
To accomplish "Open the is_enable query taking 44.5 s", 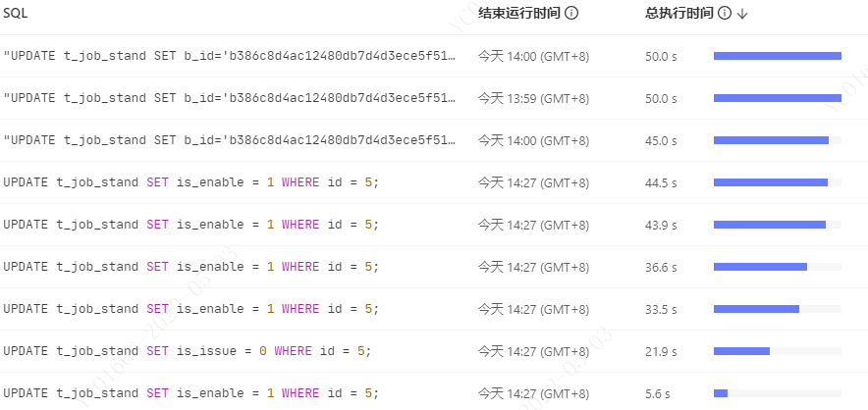I will 190,182.
